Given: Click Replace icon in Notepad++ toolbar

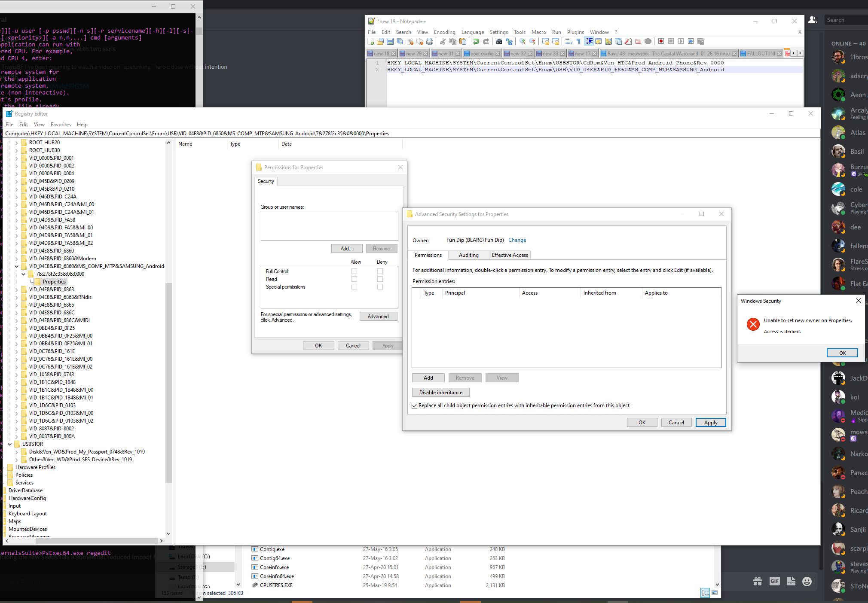Looking at the screenshot, I should point(509,41).
